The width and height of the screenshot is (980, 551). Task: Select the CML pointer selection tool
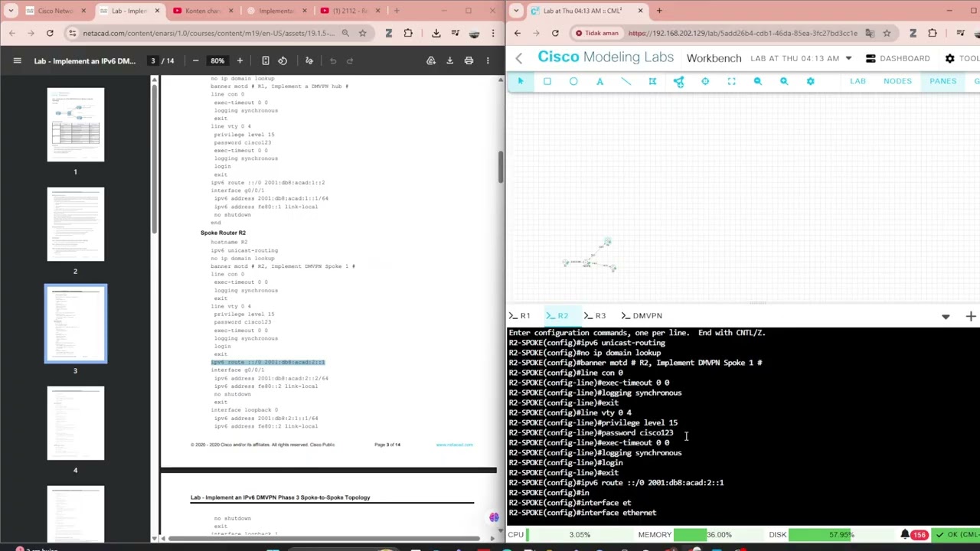(x=521, y=81)
